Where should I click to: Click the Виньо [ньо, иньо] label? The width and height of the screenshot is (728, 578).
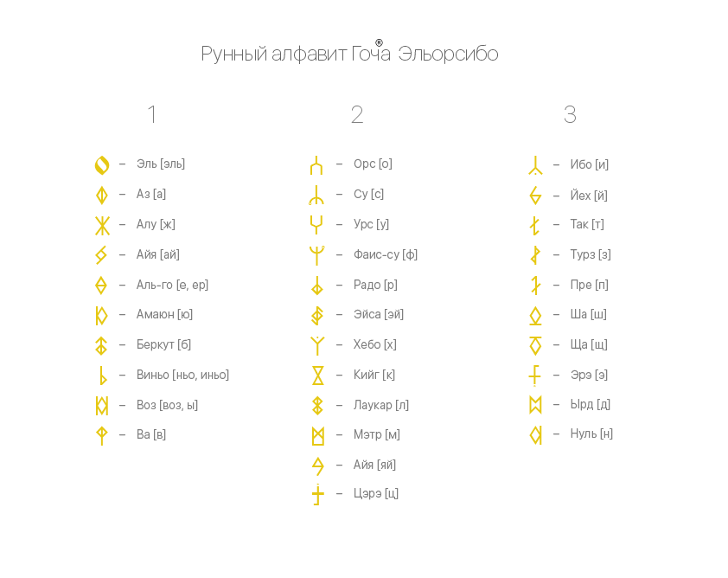[x=182, y=375]
